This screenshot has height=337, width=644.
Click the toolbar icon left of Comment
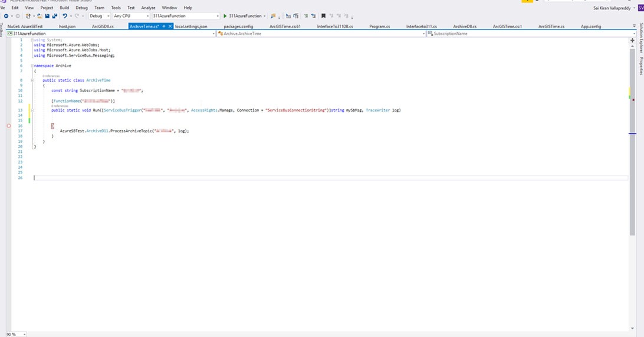click(295, 16)
